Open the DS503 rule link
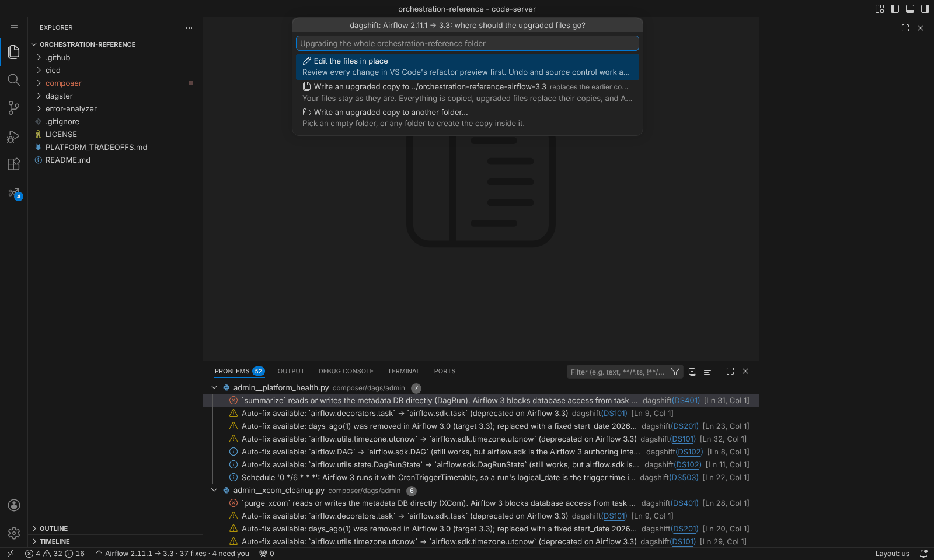Image resolution: width=934 pixels, height=560 pixels. click(x=685, y=478)
